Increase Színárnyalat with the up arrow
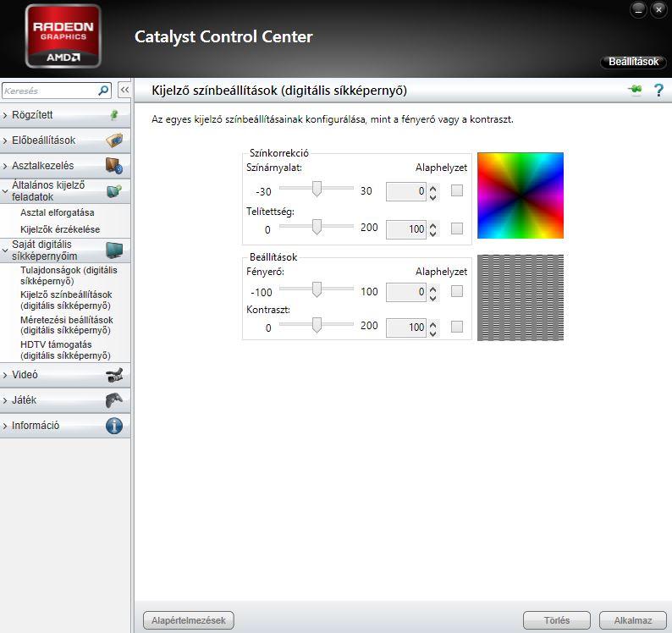The width and height of the screenshot is (672, 633). [432, 187]
